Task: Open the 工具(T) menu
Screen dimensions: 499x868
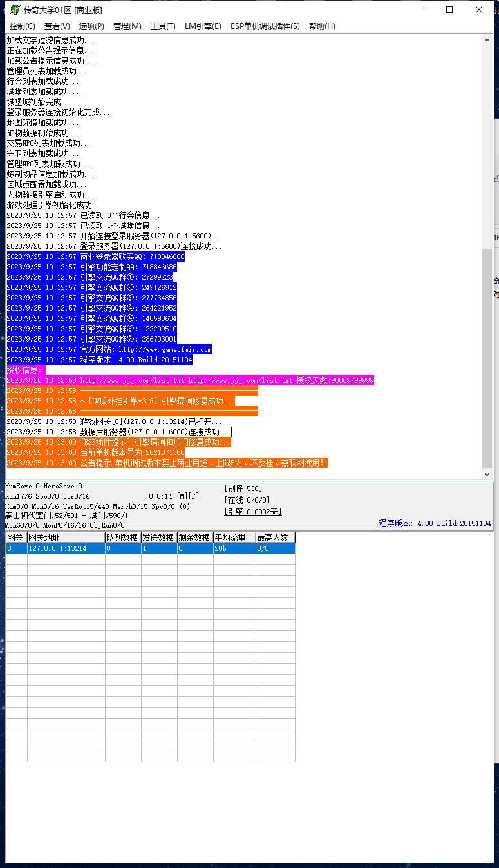Action: [163, 26]
